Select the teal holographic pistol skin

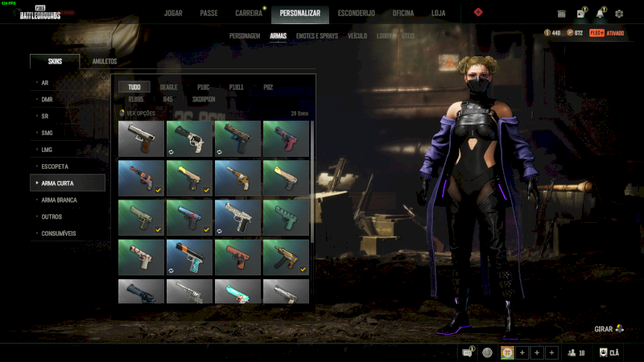click(237, 291)
